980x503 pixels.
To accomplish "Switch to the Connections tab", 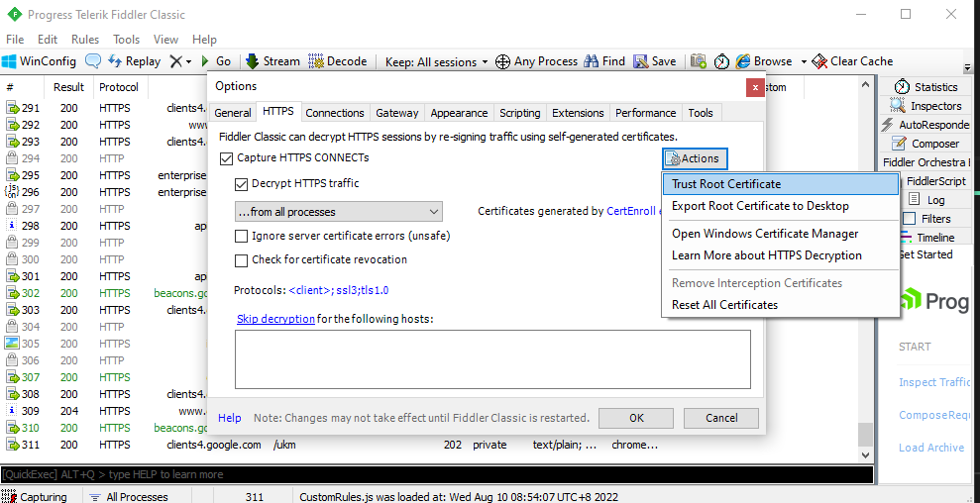I will 335,113.
